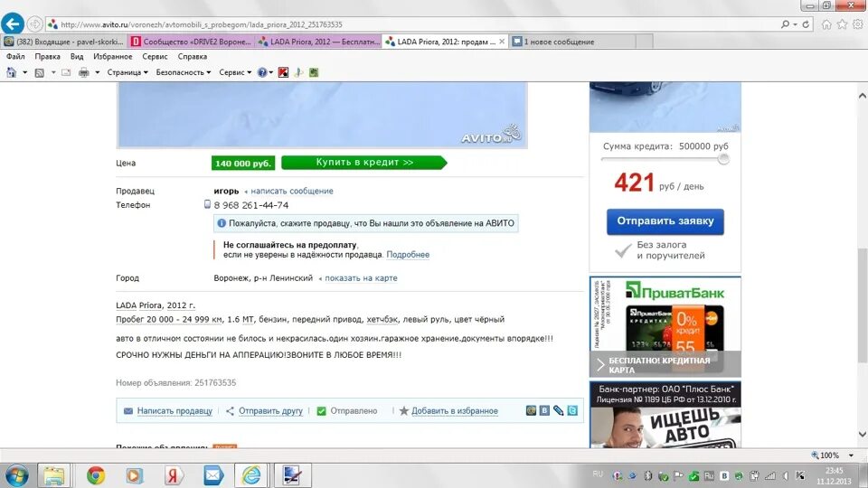The image size is (868, 488).
Task: Open the dropdown arrow next to Help icon
Action: tap(270, 72)
